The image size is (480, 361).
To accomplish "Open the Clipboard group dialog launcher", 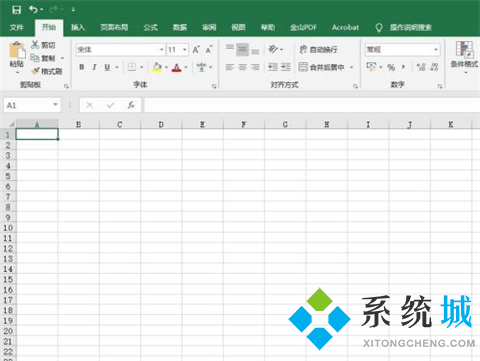I will pos(66,86).
